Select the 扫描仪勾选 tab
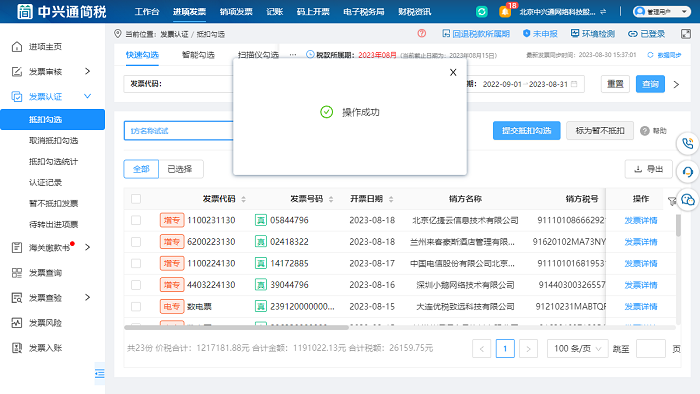Screen dimensions: 700x394 [x=258, y=55]
